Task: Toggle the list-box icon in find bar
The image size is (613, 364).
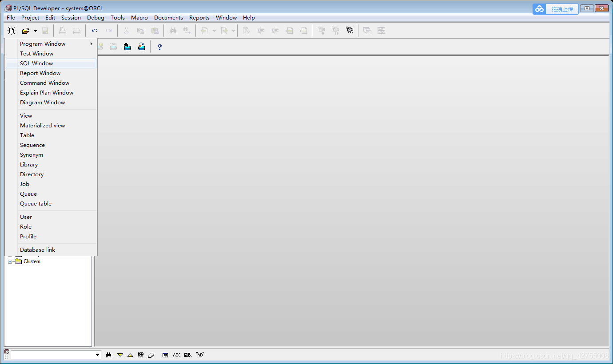Action: click(x=165, y=355)
